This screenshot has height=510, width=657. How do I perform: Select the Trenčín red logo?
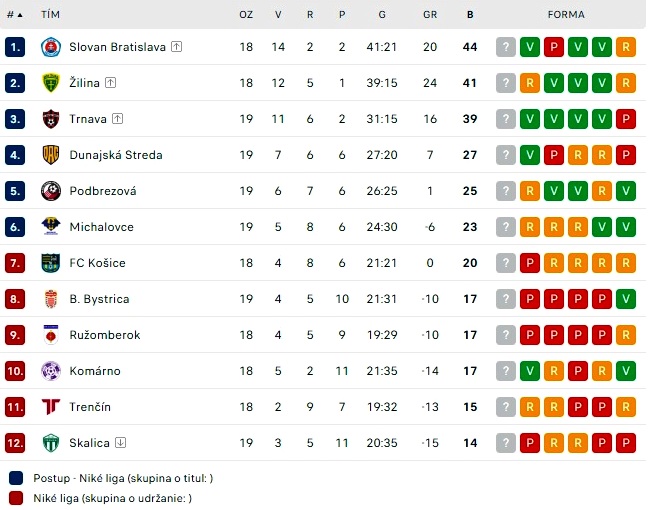(51, 407)
